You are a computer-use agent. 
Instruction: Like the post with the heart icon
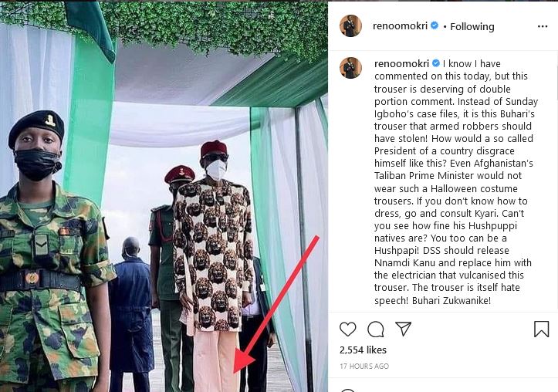coord(348,329)
